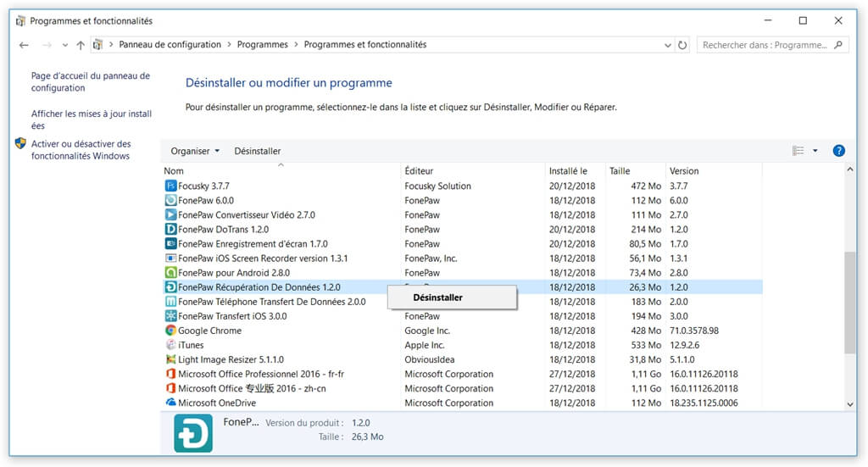The height and width of the screenshot is (467, 868).
Task: Click the change view layout icon
Action: point(798,151)
